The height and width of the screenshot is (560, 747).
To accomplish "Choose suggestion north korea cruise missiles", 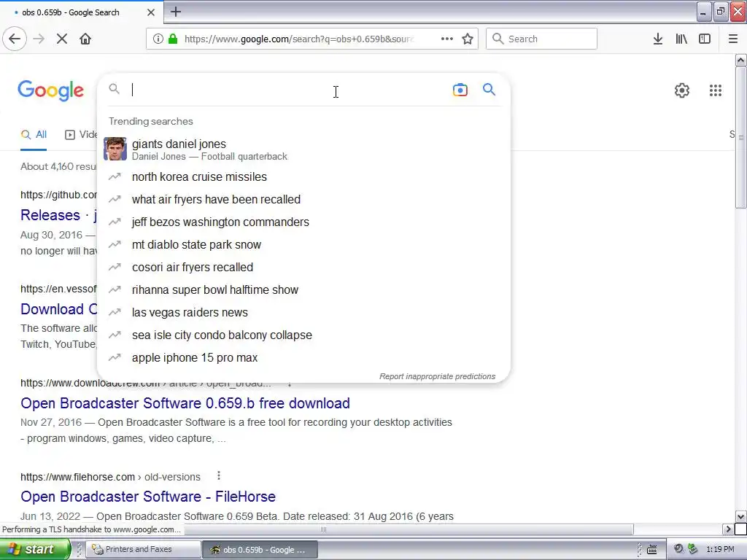I will click(x=303, y=176).
